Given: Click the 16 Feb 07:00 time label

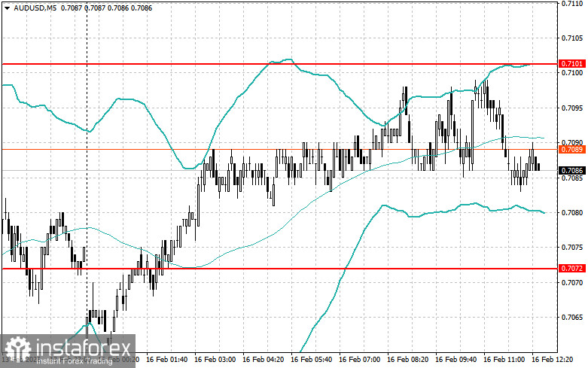Looking at the screenshot, I should click(x=359, y=360).
